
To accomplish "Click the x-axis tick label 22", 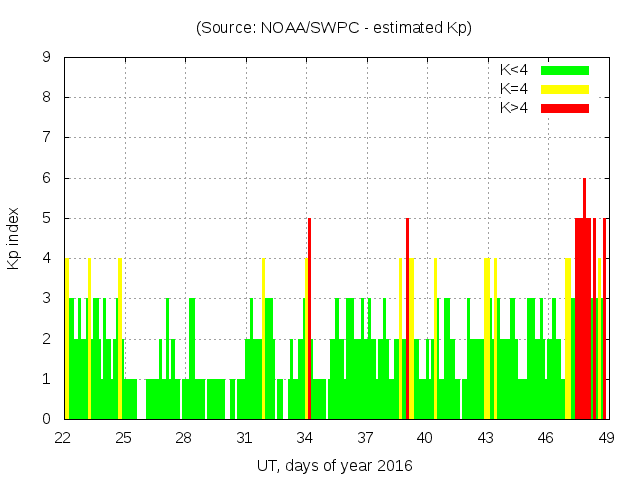I will pyautogui.click(x=64, y=438).
